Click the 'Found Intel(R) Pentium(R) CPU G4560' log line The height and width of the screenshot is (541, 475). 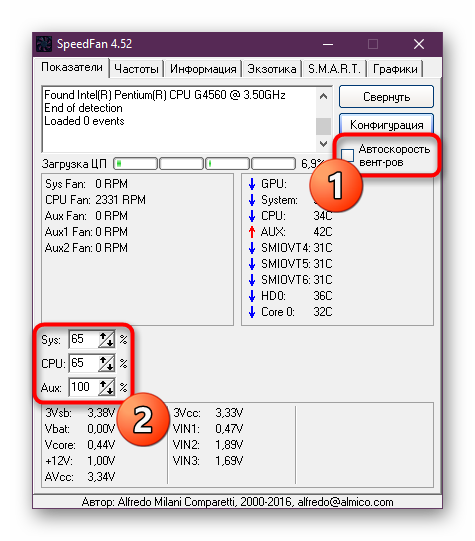click(x=165, y=95)
